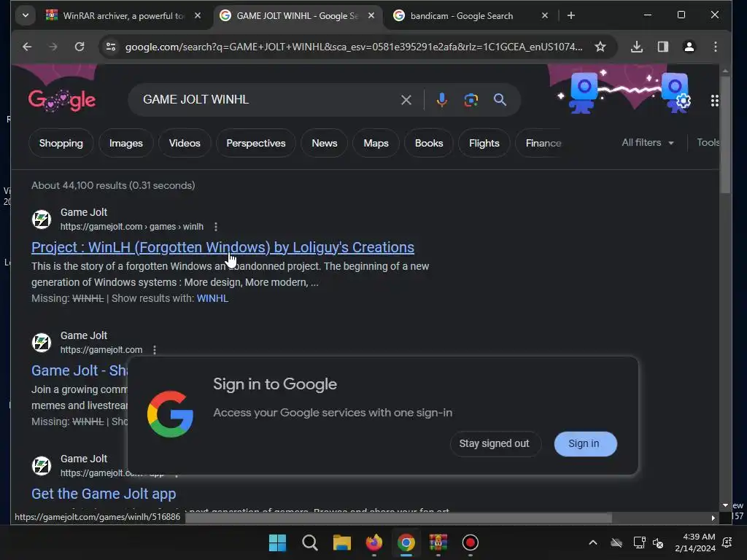
Task: Click the Google Valentine doodle logo
Action: 62,100
